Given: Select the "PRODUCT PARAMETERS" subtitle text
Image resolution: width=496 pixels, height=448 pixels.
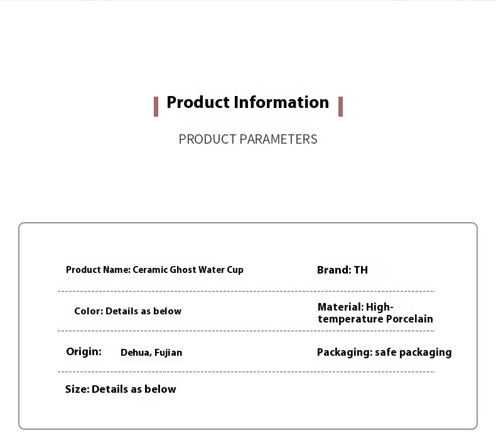Looking at the screenshot, I should point(248,139).
